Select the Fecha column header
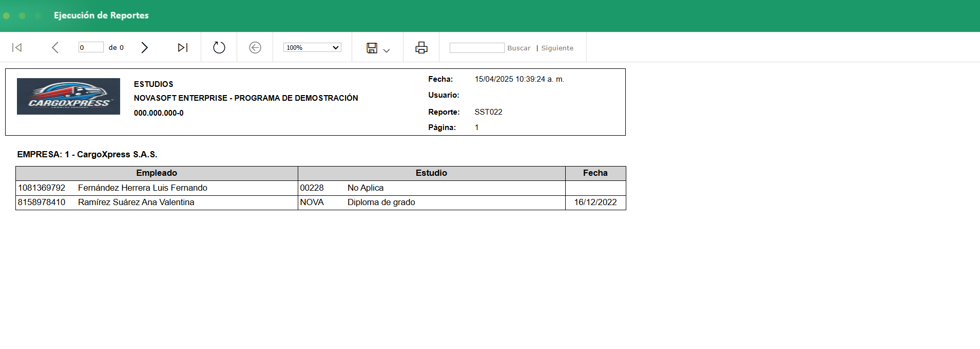The image size is (980, 349). [595, 173]
